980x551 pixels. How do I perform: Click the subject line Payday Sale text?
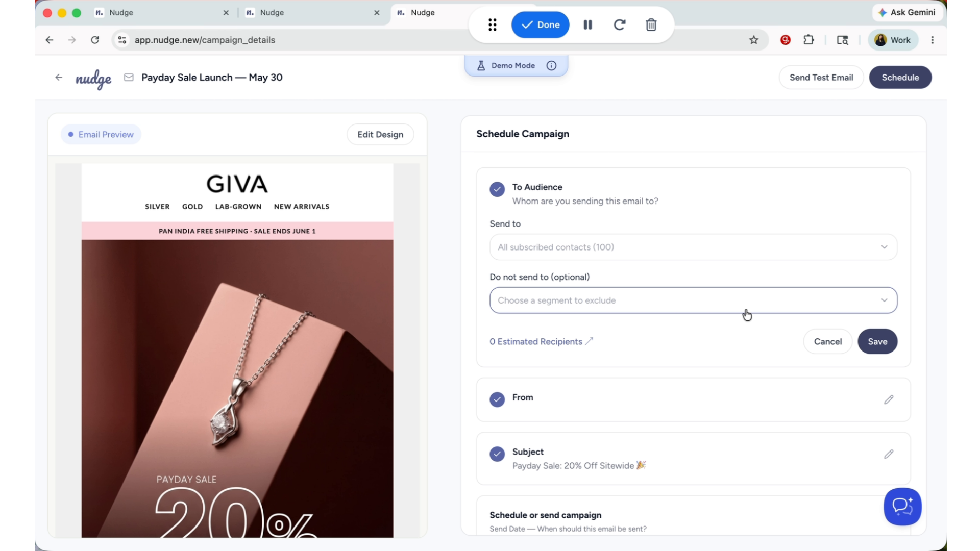(579, 465)
